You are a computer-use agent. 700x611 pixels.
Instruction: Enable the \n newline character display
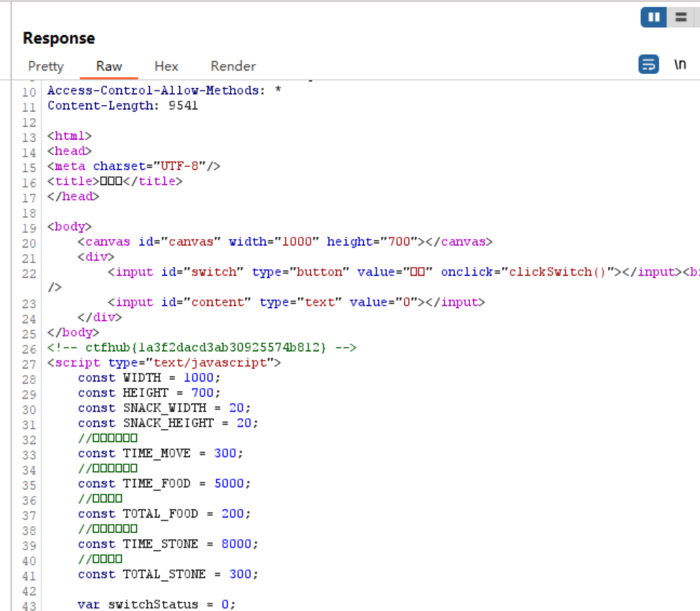click(680, 64)
